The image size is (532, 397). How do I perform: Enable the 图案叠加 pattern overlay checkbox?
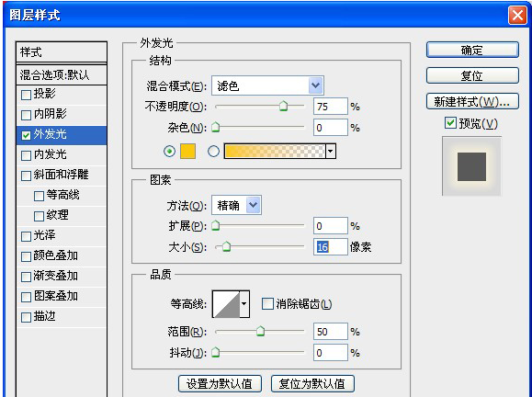tap(26, 297)
